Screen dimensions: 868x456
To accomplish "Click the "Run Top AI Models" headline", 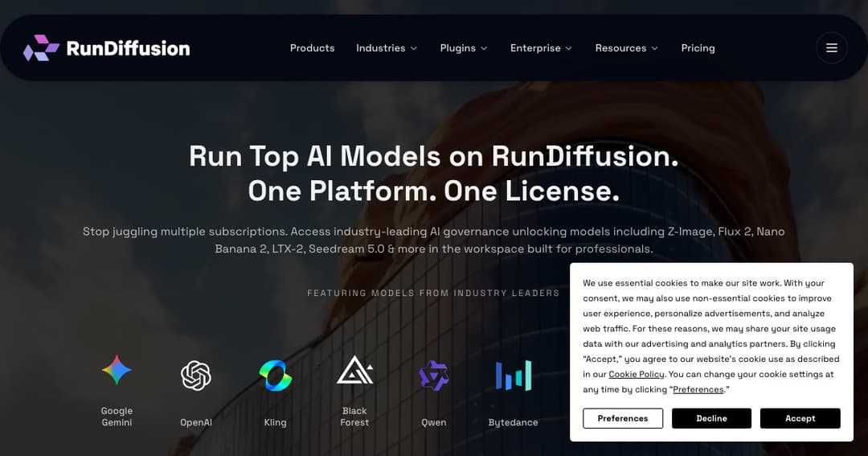I will click(433, 156).
